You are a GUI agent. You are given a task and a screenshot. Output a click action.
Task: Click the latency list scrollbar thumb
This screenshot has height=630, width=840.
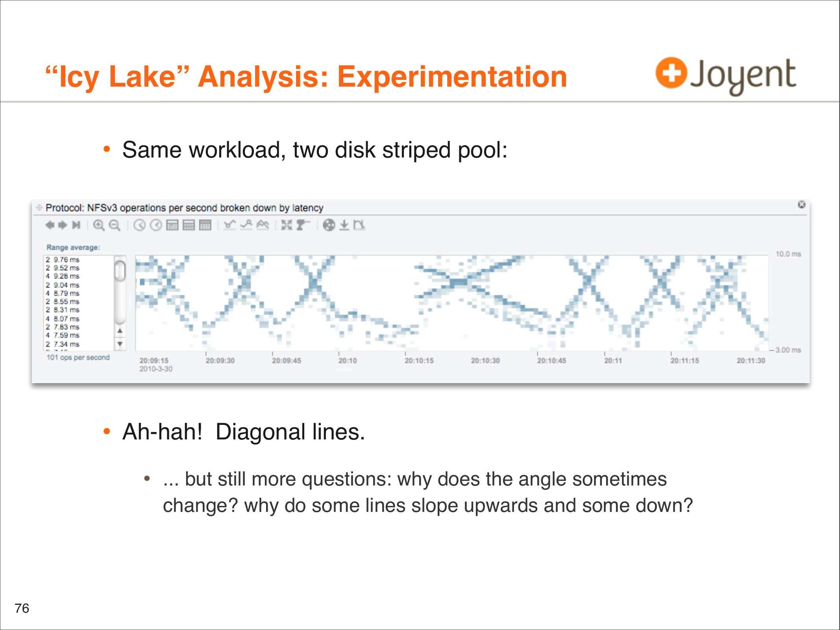pos(120,271)
